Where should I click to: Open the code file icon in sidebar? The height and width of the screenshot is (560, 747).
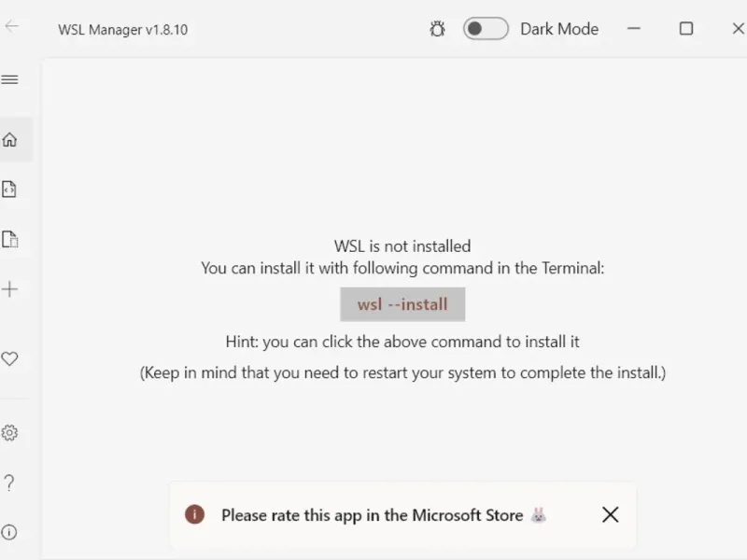[10, 189]
